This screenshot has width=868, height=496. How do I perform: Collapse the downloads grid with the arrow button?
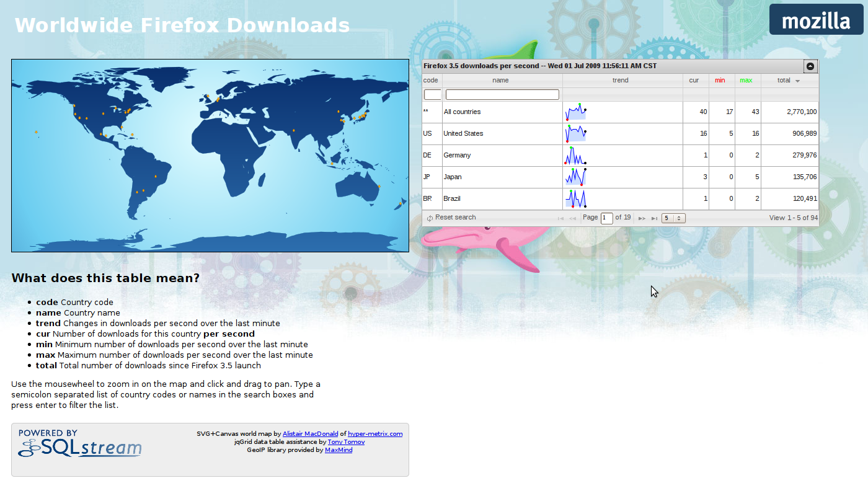click(x=810, y=66)
